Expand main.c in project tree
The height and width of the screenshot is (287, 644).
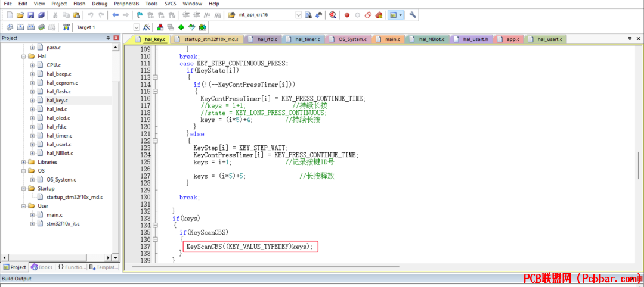tap(32, 215)
